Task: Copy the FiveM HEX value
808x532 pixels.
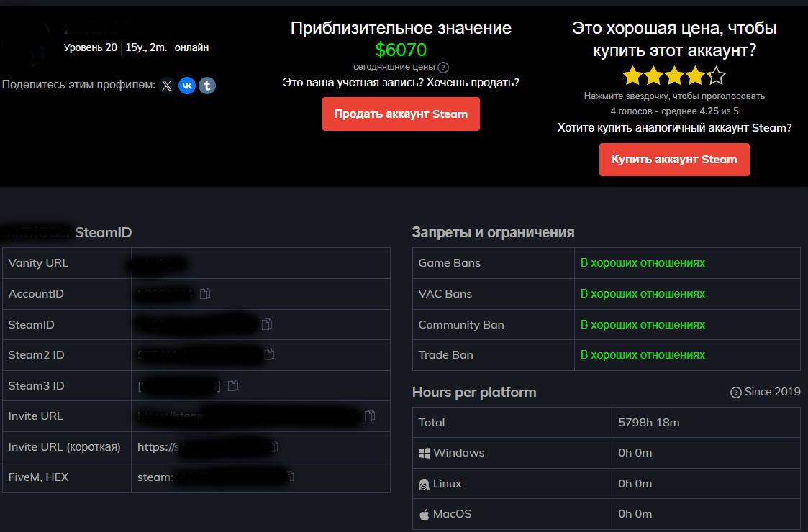Action: [x=290, y=477]
